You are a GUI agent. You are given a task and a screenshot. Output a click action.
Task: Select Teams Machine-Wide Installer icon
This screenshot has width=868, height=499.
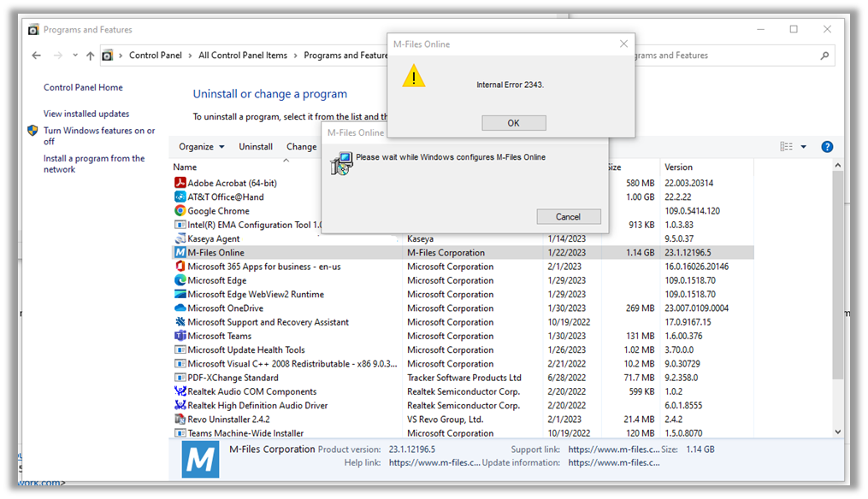[180, 433]
